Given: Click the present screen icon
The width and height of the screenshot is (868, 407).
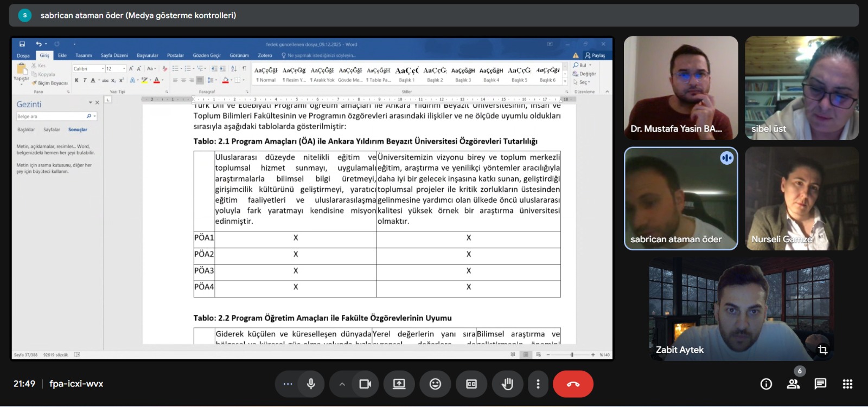Looking at the screenshot, I should 399,384.
